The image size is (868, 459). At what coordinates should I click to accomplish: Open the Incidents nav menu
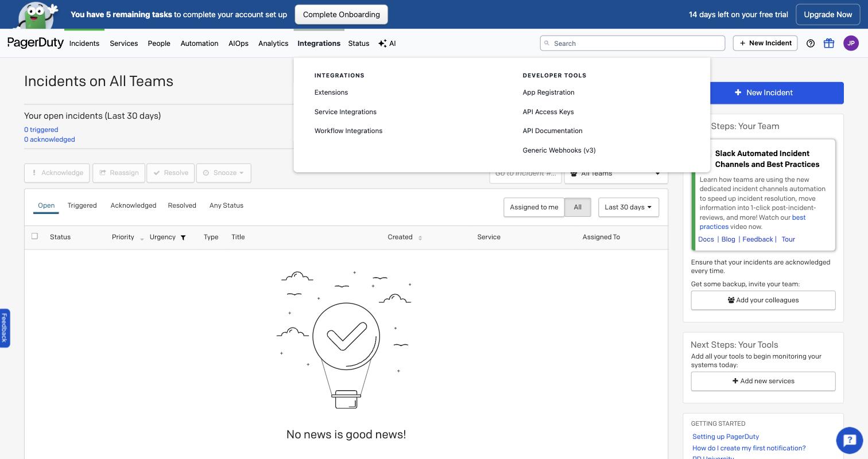[84, 44]
